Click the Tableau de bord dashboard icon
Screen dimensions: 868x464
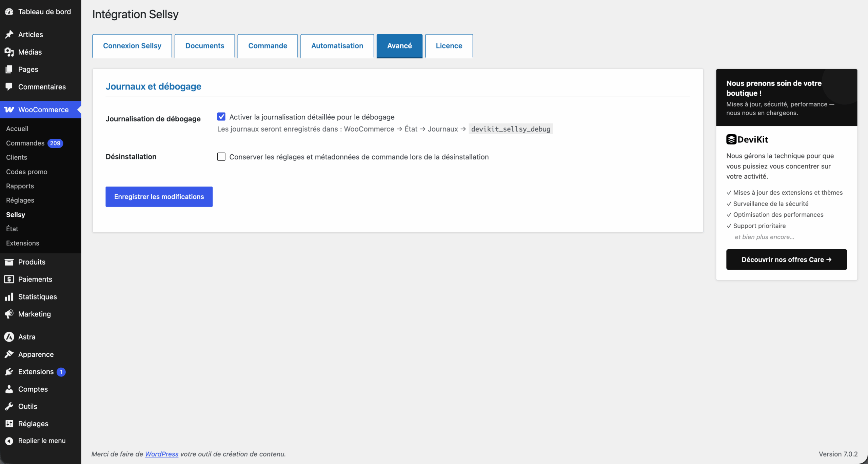click(9, 12)
